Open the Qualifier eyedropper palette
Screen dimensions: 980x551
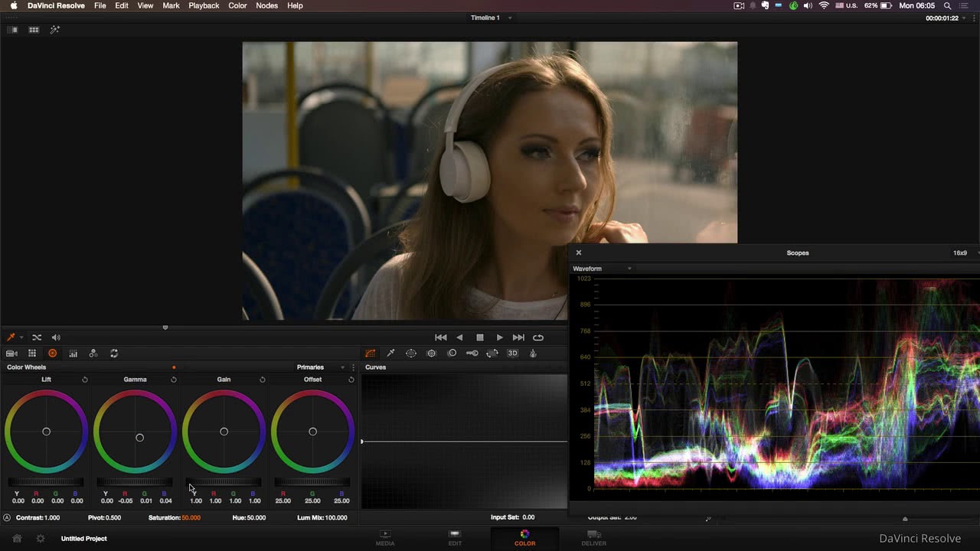click(390, 354)
